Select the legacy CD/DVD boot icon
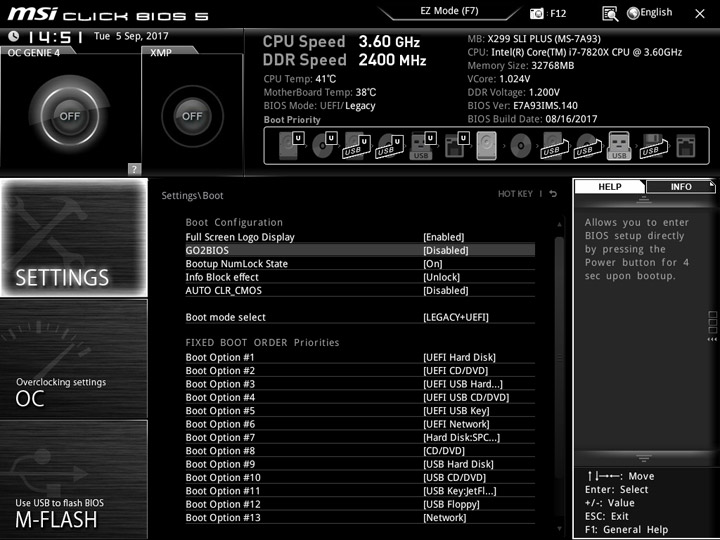 coord(521,146)
